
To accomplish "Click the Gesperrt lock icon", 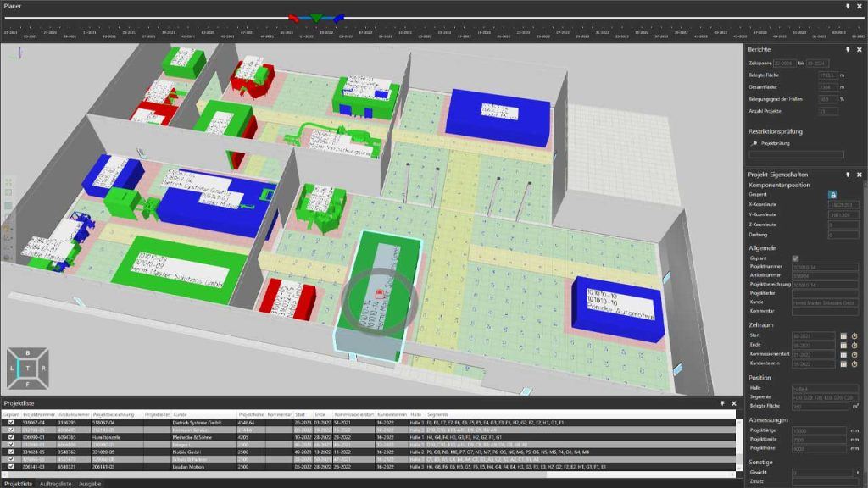I will [x=832, y=194].
